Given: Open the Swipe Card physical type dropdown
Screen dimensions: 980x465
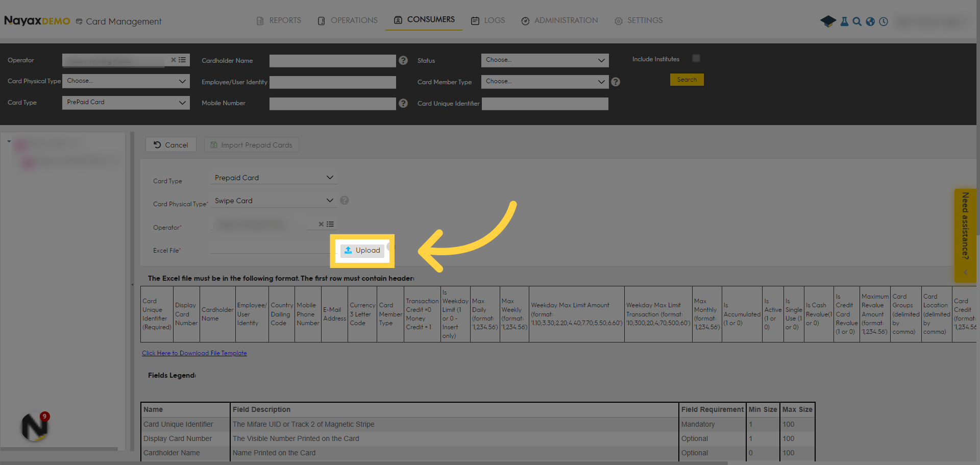Looking at the screenshot, I should click(x=274, y=201).
